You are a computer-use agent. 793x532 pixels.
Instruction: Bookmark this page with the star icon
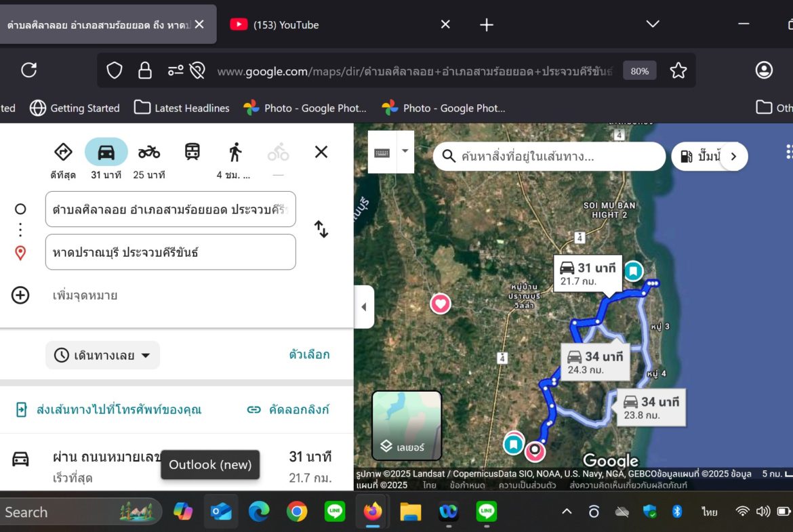point(678,70)
